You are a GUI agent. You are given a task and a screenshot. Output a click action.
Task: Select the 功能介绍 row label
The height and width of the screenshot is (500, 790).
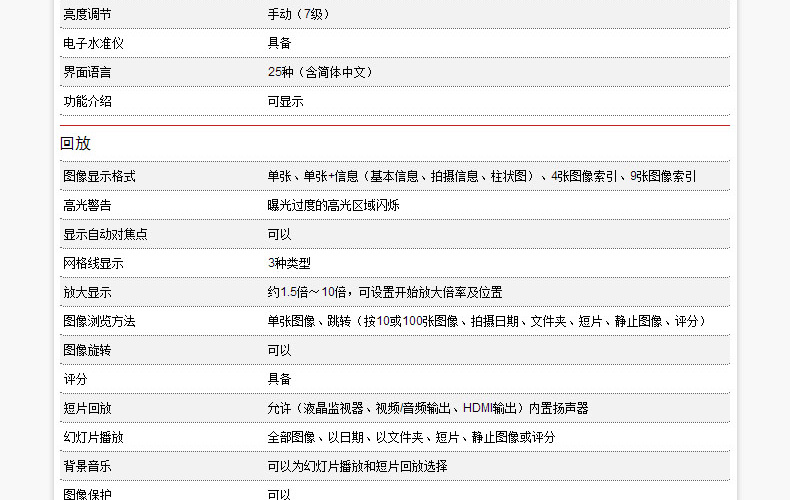point(87,101)
